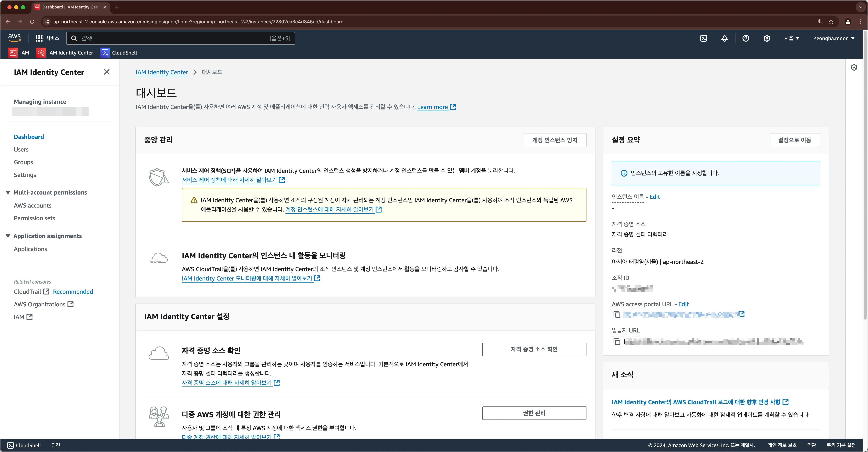Click the notifications bell icon

click(725, 38)
